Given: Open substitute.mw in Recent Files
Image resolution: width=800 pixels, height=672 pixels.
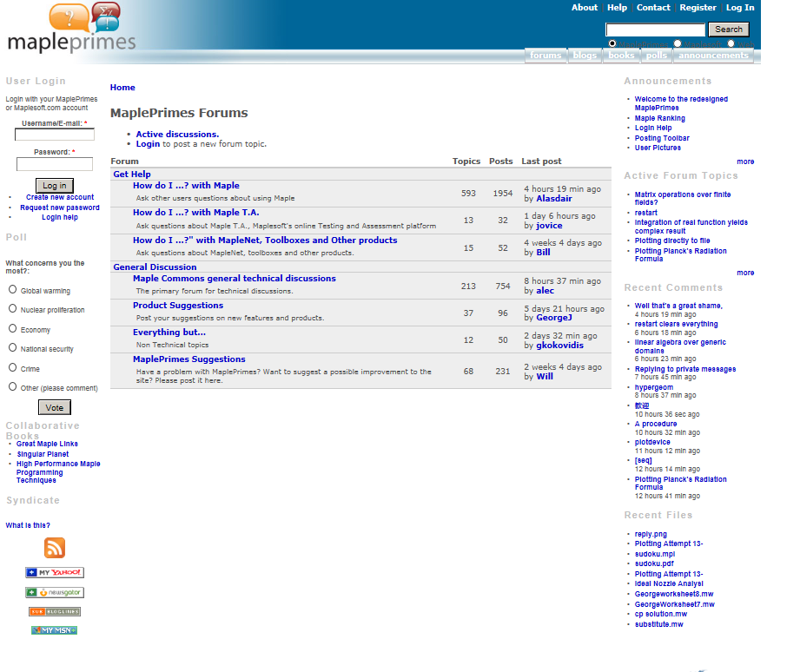Looking at the screenshot, I should coord(658,624).
